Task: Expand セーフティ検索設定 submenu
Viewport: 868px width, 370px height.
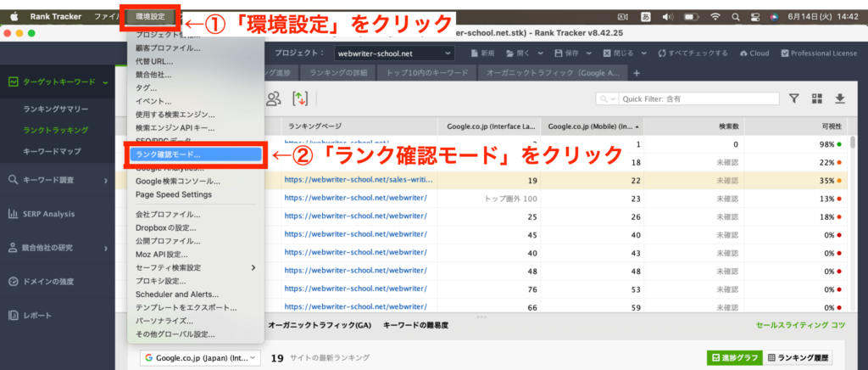Action: coord(194,267)
